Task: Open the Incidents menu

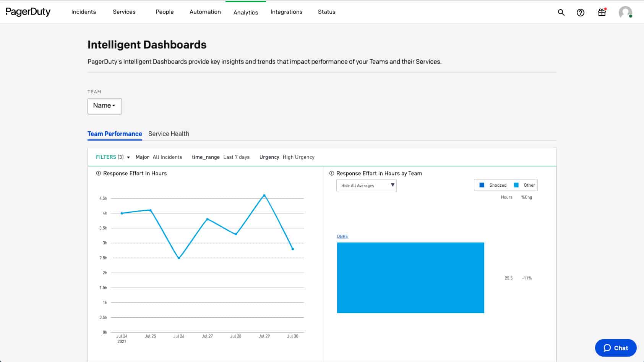Action: click(83, 12)
